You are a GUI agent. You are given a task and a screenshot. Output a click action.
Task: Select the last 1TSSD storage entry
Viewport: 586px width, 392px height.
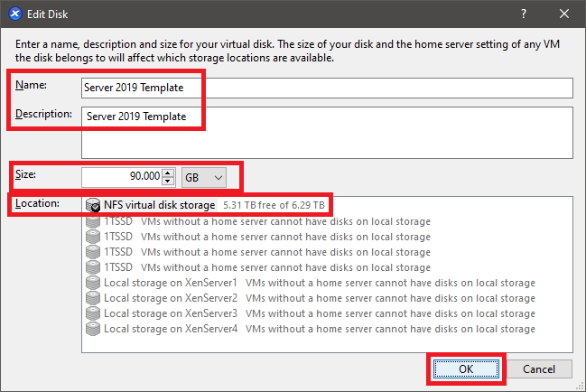[x=119, y=267]
